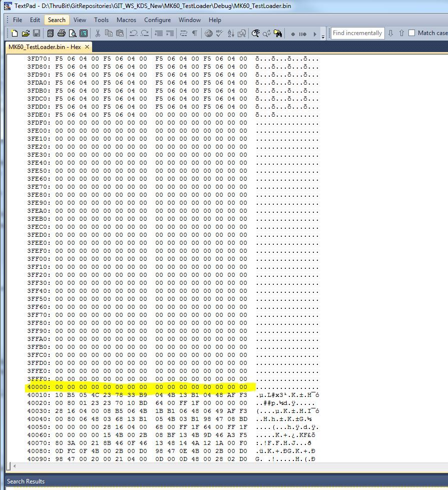
Task: Paste clipboard contents
Action: point(121,34)
